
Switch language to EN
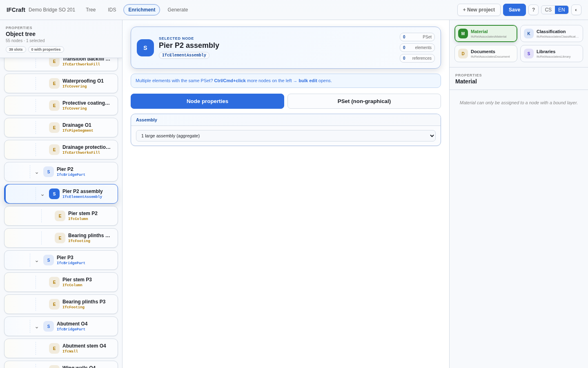561,10
